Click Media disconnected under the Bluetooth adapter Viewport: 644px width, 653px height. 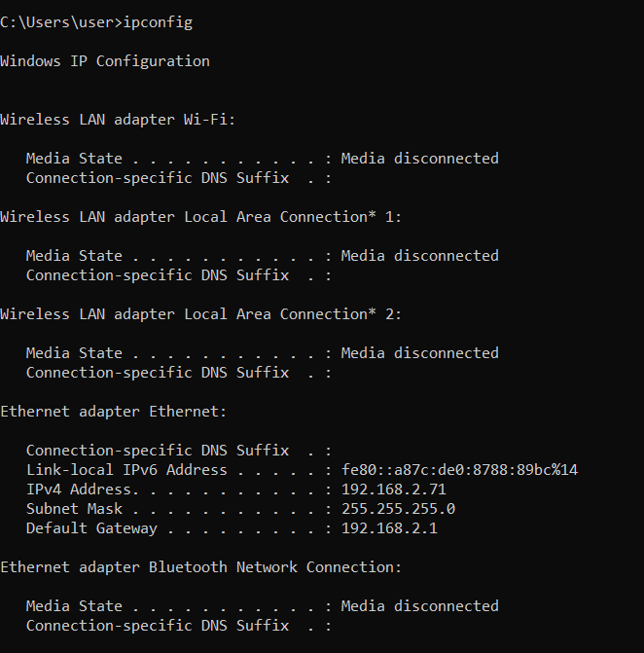tap(419, 605)
